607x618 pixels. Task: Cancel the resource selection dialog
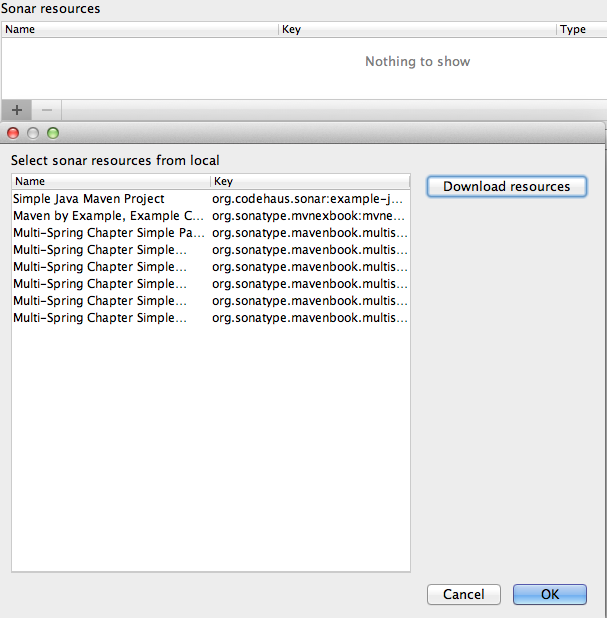(464, 594)
